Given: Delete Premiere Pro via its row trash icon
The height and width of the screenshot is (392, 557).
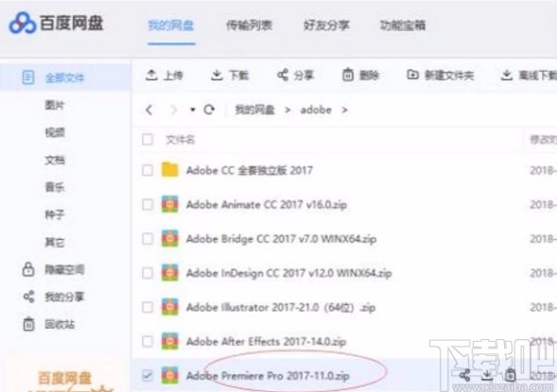Looking at the screenshot, I should 511,375.
